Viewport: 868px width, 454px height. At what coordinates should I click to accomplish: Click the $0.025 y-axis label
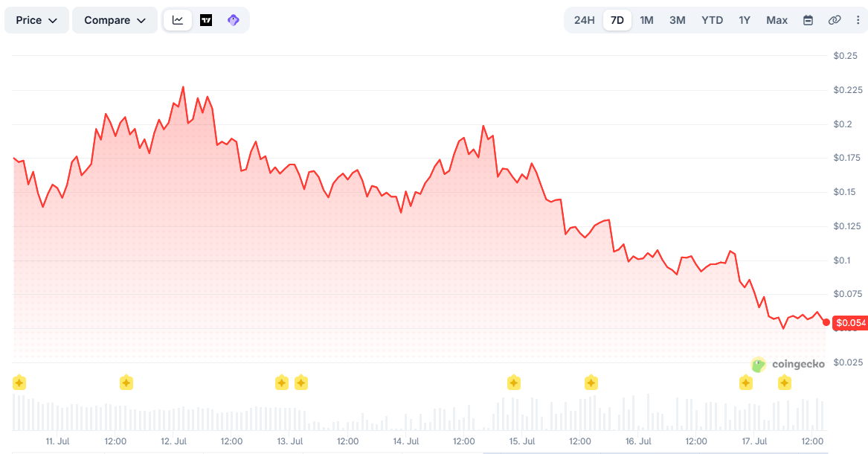[848, 362]
